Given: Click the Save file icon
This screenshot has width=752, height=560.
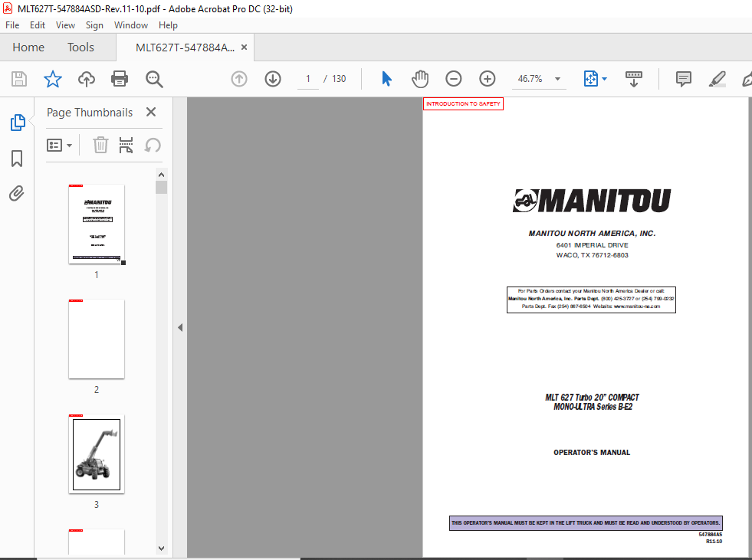Looking at the screenshot, I should pyautogui.click(x=19, y=79).
